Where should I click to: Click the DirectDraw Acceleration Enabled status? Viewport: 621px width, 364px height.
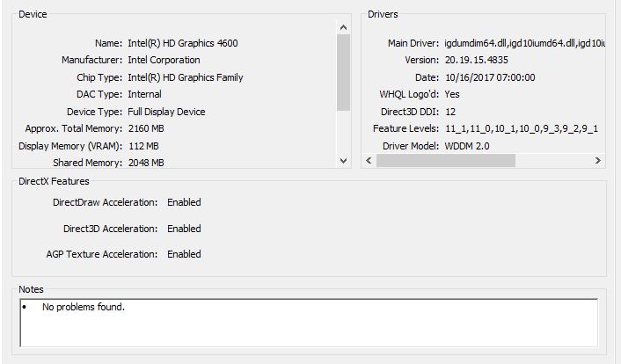click(x=184, y=202)
